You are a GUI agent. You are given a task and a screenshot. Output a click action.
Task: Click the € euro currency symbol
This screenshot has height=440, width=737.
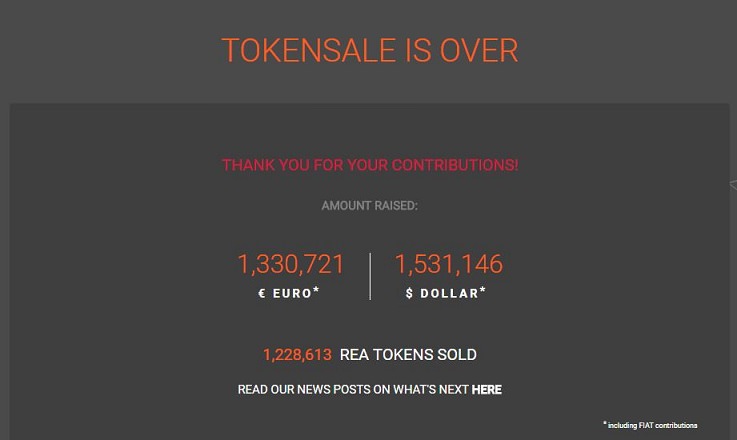click(x=262, y=294)
